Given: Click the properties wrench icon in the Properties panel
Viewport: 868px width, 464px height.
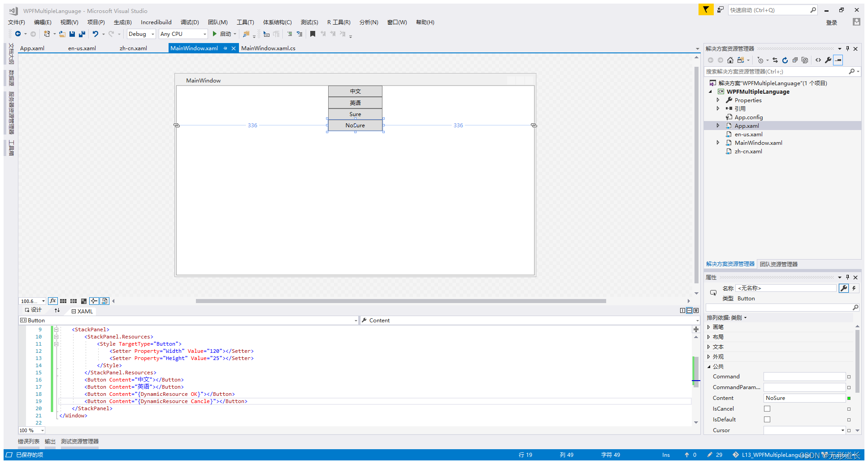Looking at the screenshot, I should tap(844, 288).
